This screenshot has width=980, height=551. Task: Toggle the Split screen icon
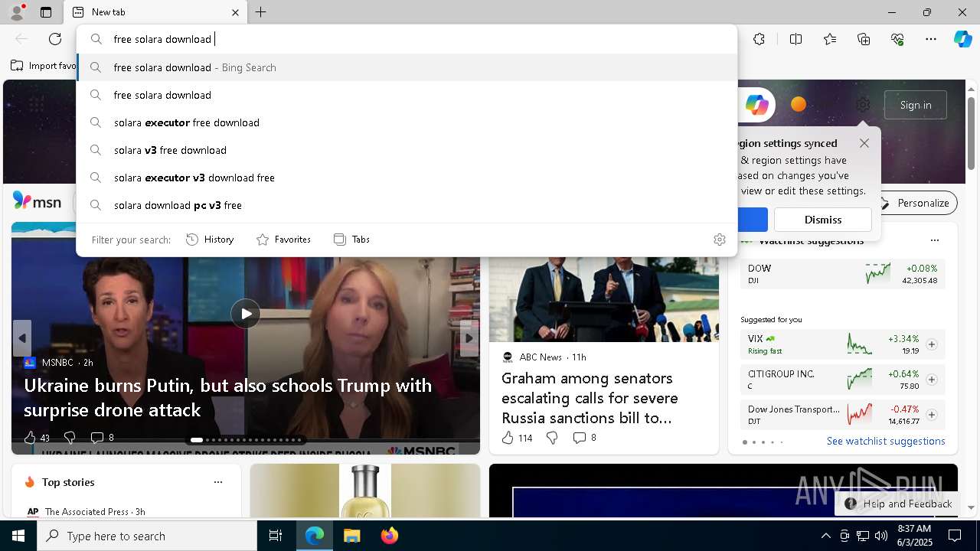click(x=795, y=39)
